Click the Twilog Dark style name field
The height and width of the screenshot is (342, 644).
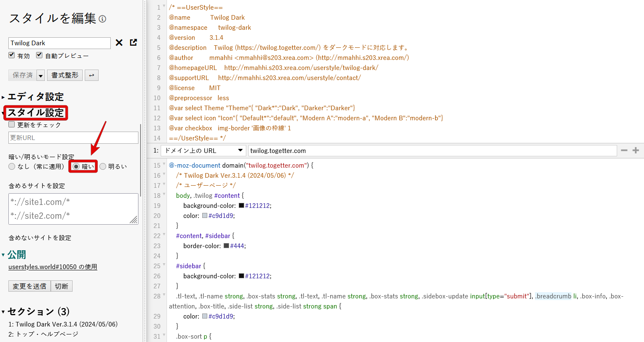(60, 43)
